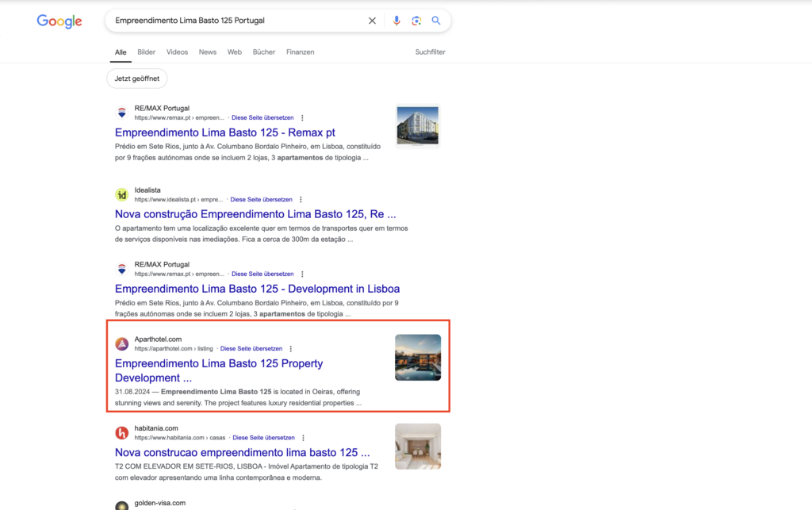
Task: Open Empreendimento Lima Basto 125 - Remax pt link
Action: click(x=224, y=132)
